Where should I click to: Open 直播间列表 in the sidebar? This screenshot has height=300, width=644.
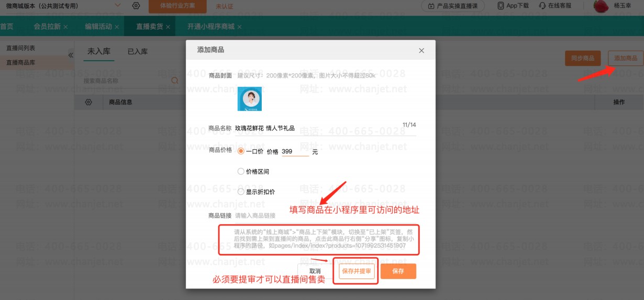pos(21,48)
